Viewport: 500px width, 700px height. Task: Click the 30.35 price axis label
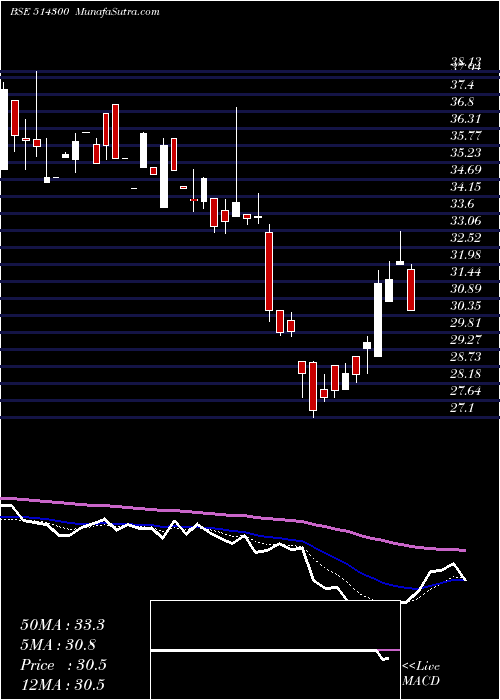point(466,306)
